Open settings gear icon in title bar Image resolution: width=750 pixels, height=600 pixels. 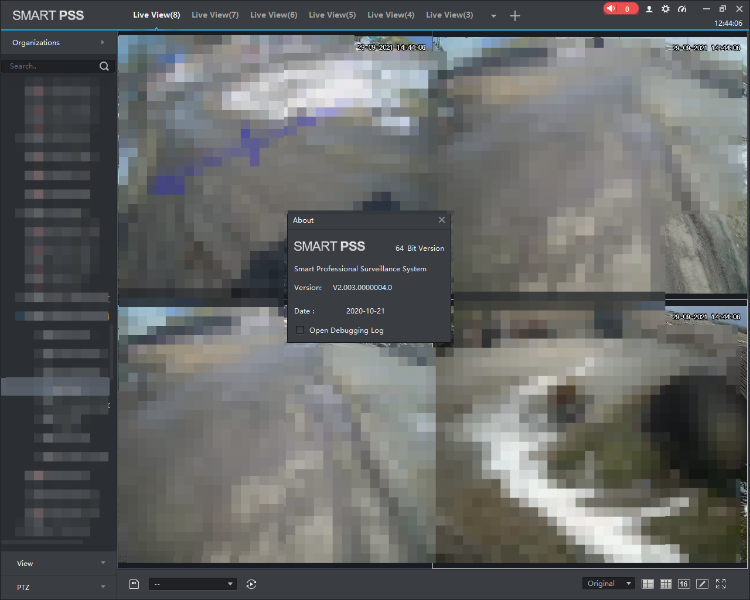pos(665,9)
